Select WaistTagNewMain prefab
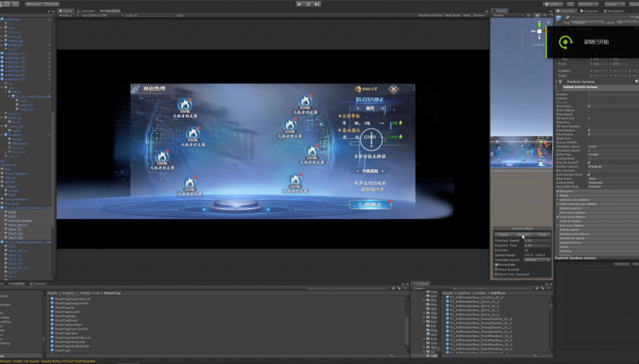 [x=69, y=325]
